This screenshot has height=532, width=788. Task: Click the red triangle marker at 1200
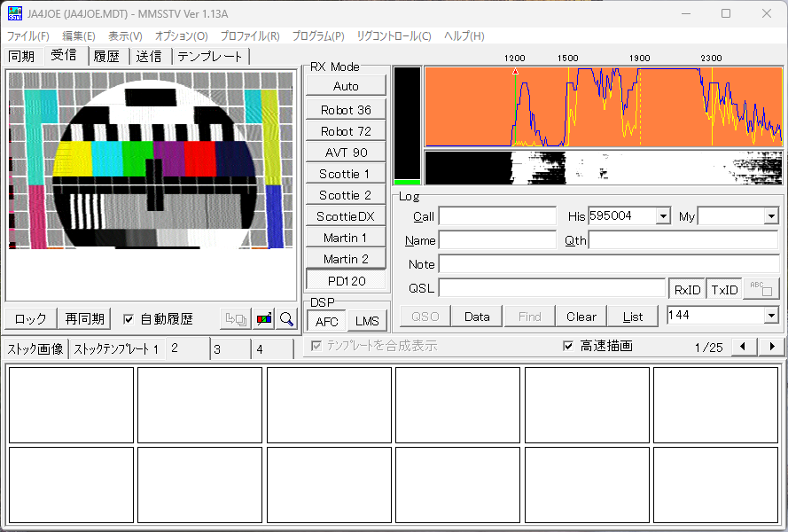tap(515, 72)
